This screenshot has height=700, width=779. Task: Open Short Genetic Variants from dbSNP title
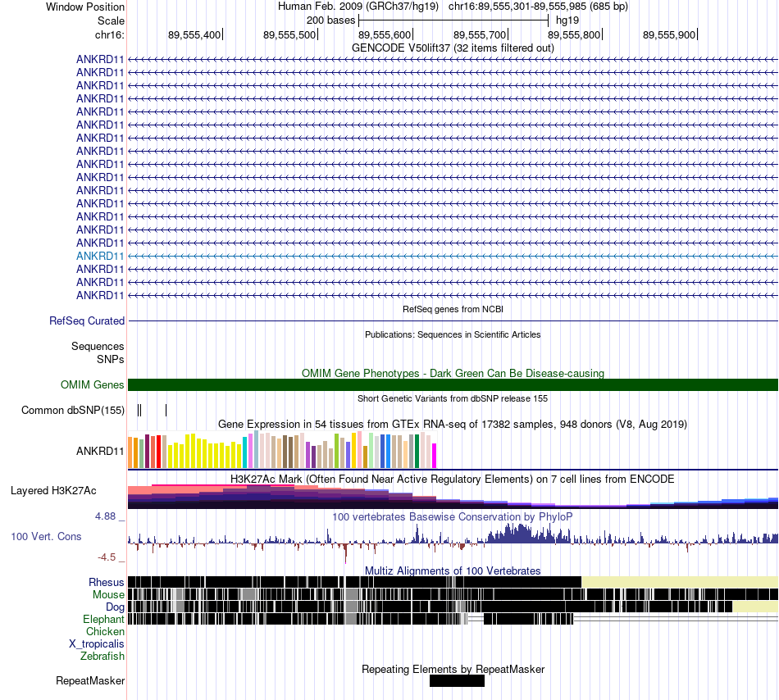[x=453, y=398]
